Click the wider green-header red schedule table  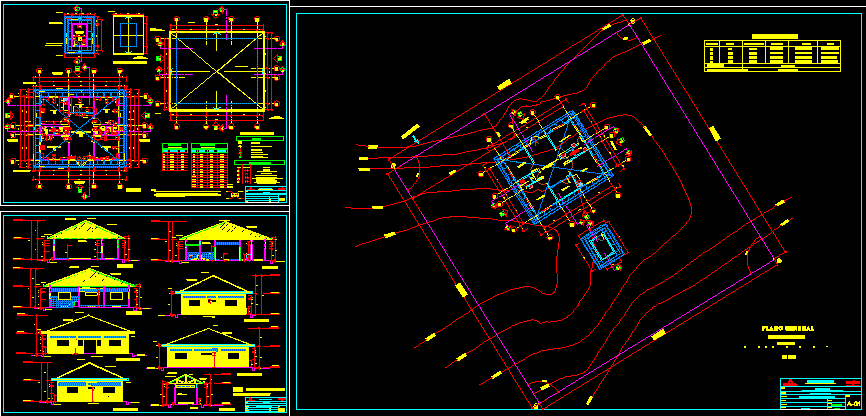point(209,166)
